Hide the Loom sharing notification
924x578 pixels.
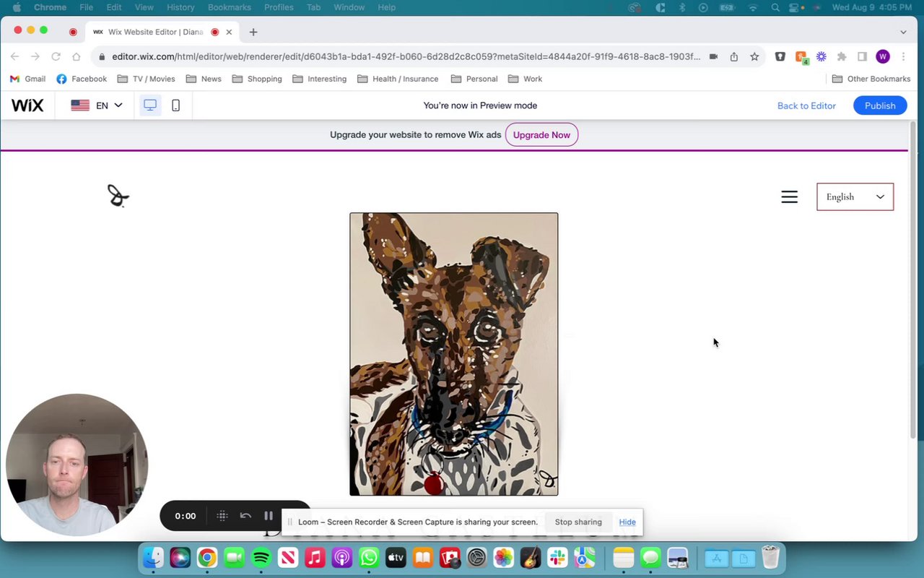(x=627, y=522)
